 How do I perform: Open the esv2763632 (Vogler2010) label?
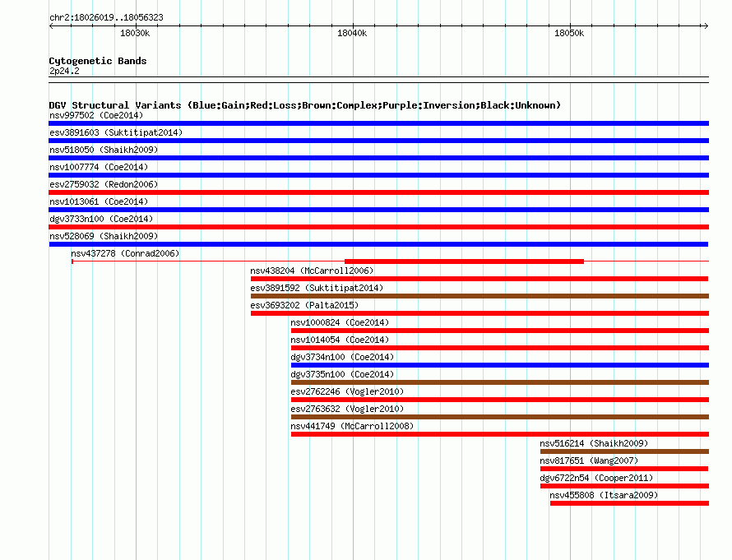tap(347, 409)
